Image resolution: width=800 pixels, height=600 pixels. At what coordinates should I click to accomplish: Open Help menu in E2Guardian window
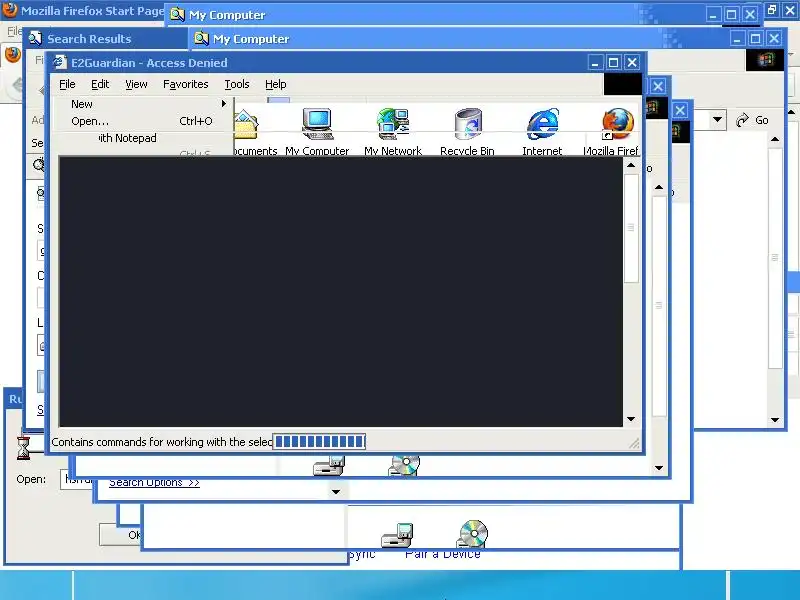276,84
